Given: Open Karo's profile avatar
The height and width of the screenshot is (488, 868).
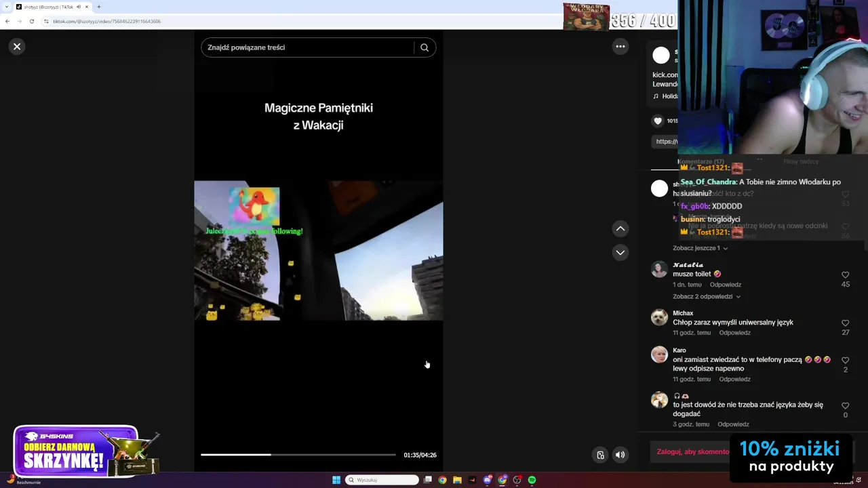Looking at the screenshot, I should (659, 354).
